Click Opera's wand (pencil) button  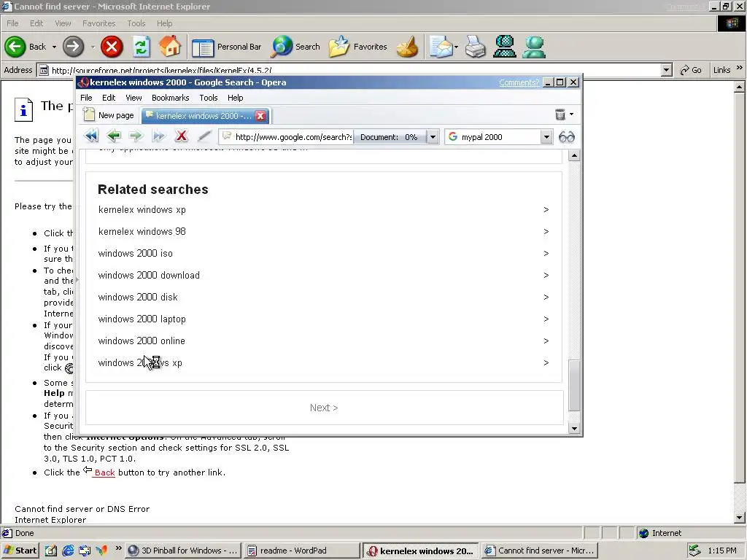click(204, 136)
